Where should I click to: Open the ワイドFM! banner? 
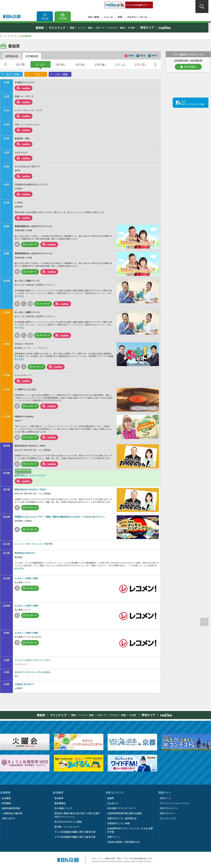[133, 763]
